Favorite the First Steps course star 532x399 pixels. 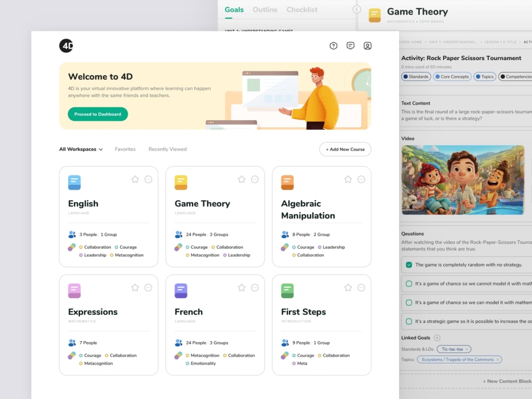tap(348, 287)
